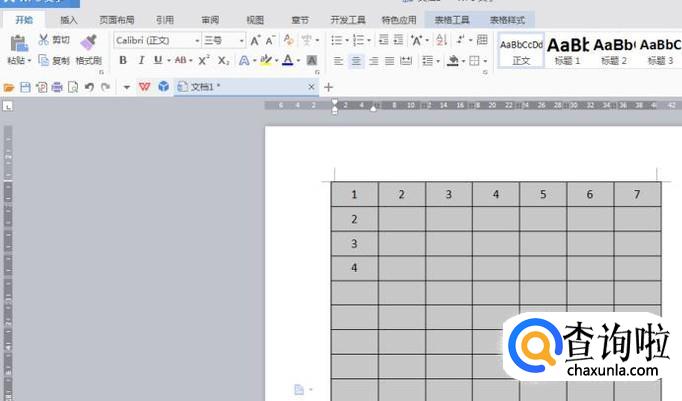Click the insert table grid icon
This screenshot has width=682, height=401.
[482, 40]
